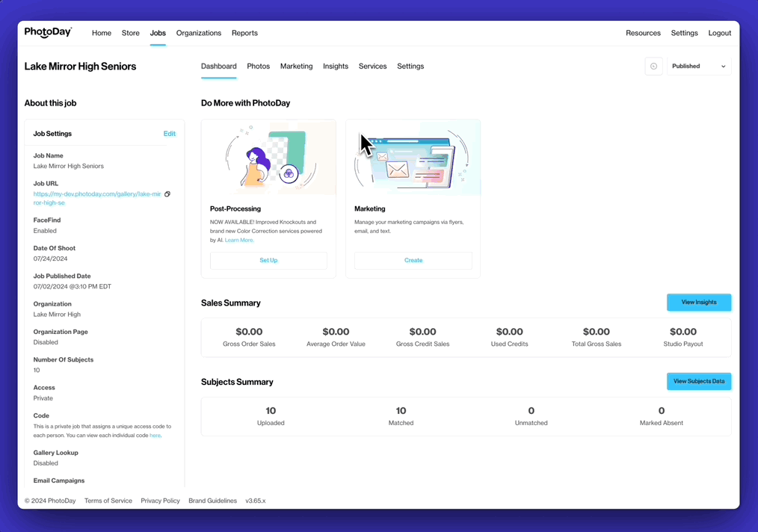
Task: Click the Post-Processing illustration
Action: tap(268, 158)
